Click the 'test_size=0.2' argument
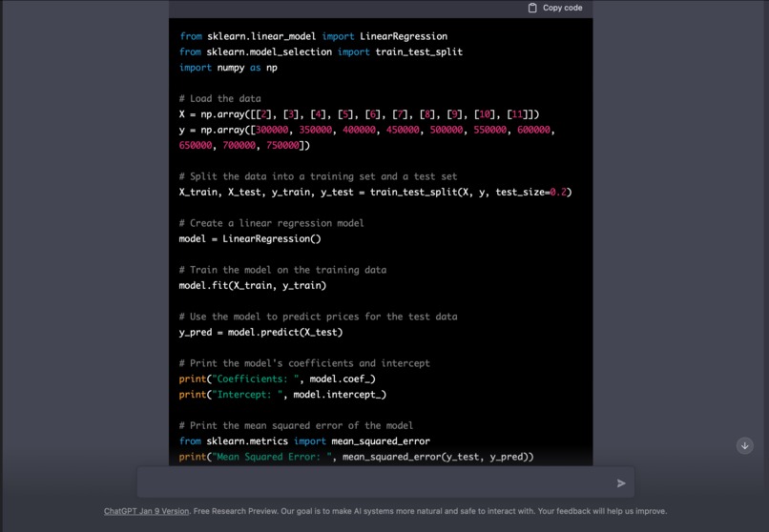 coord(530,192)
